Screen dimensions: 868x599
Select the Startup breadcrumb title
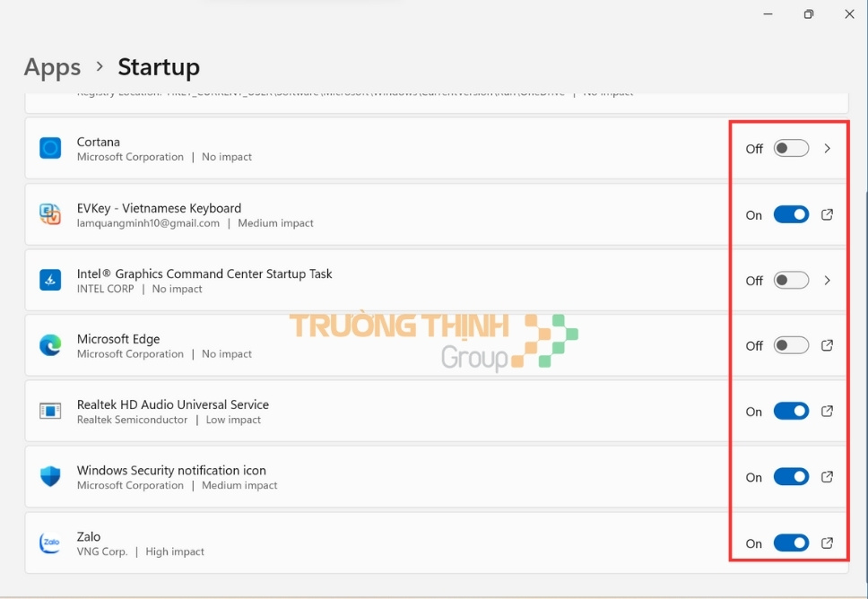click(159, 67)
